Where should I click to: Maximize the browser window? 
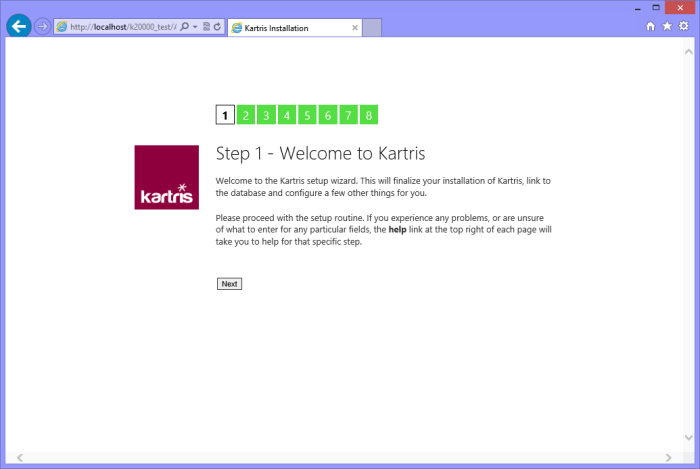pyautogui.click(x=656, y=8)
